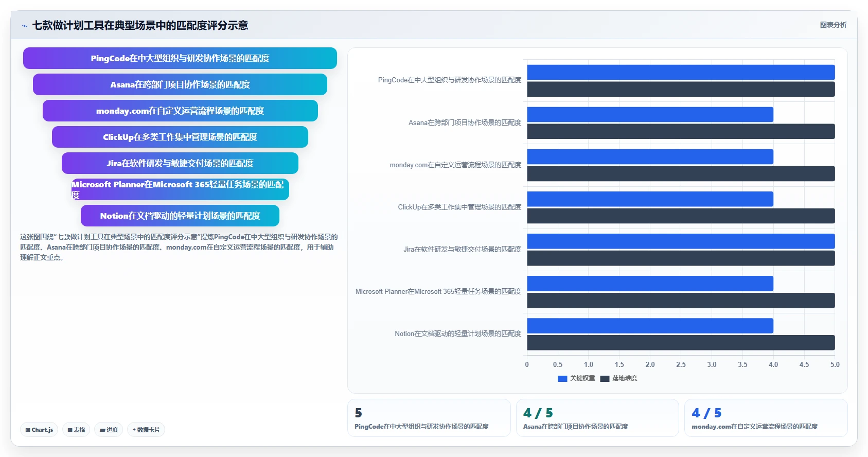The height and width of the screenshot is (457, 868).
Task: Click the 进度 tag chip
Action: pos(109,430)
